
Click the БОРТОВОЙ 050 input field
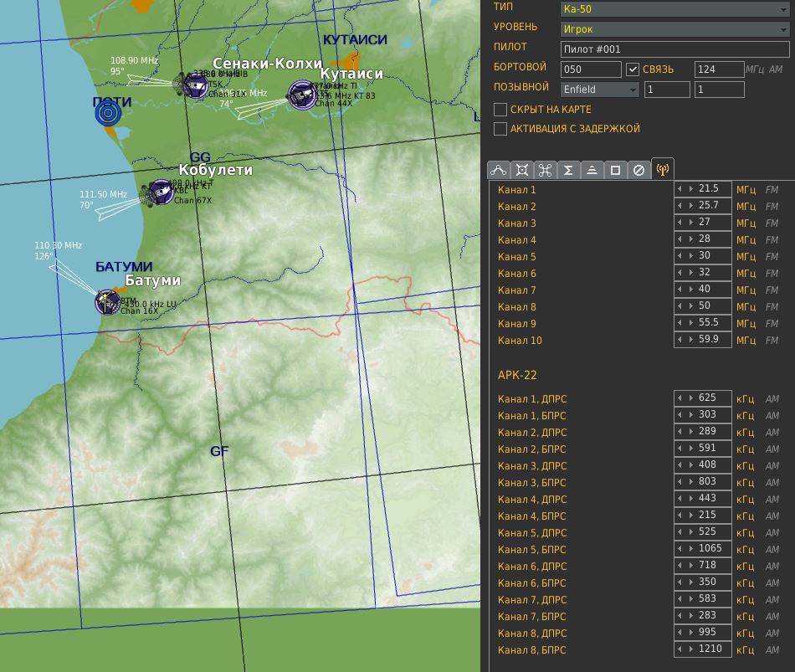pyautogui.click(x=591, y=69)
